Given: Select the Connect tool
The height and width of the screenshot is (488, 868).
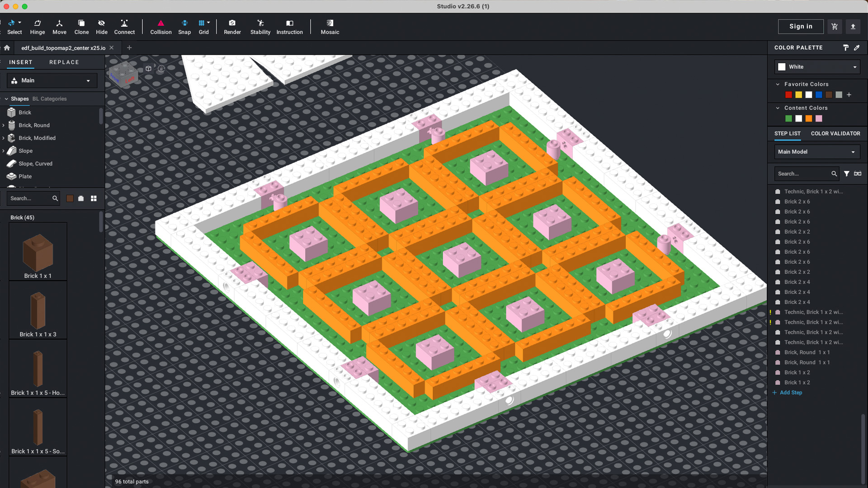Looking at the screenshot, I should tap(124, 27).
